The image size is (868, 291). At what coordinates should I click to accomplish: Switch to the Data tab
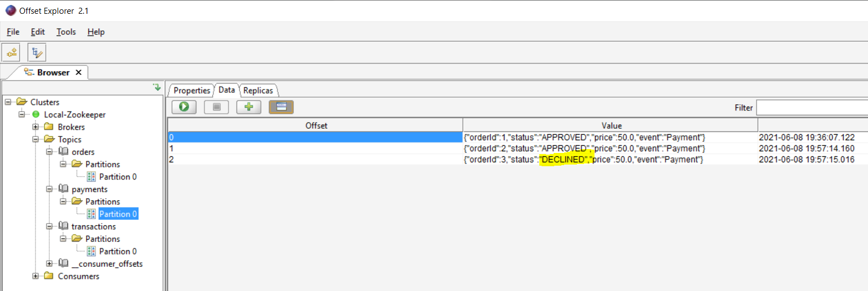point(227,90)
